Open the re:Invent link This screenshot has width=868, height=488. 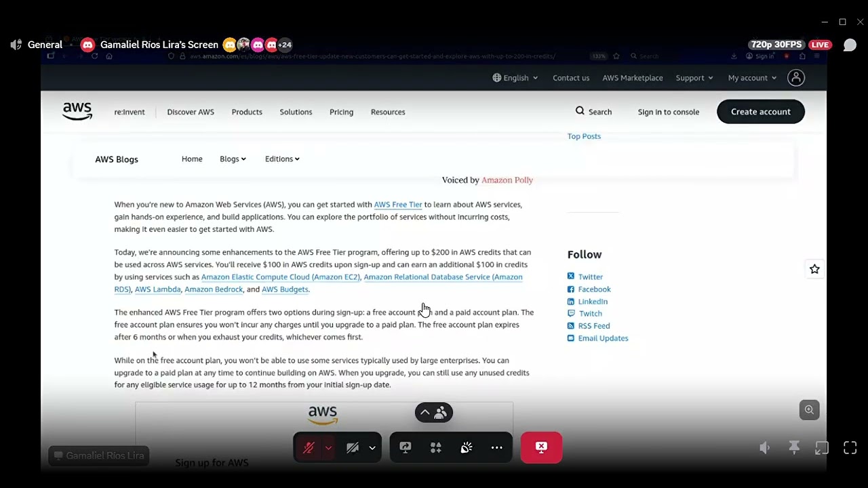(x=130, y=112)
